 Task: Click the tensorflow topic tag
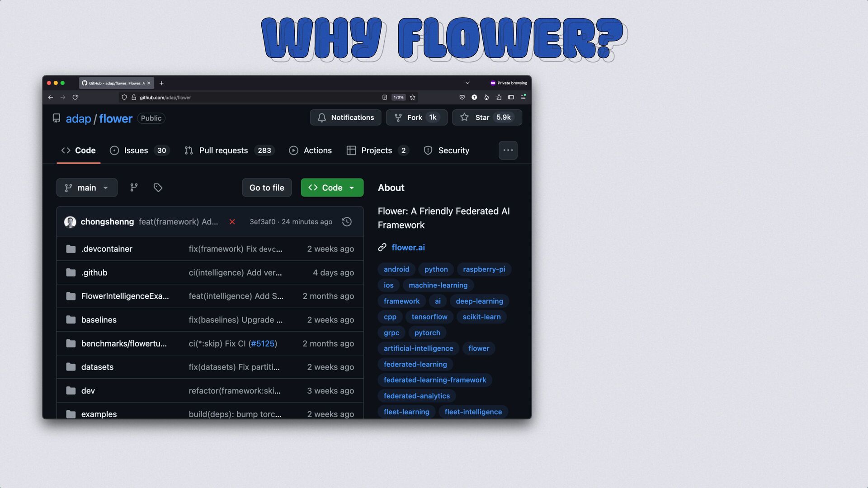point(429,317)
